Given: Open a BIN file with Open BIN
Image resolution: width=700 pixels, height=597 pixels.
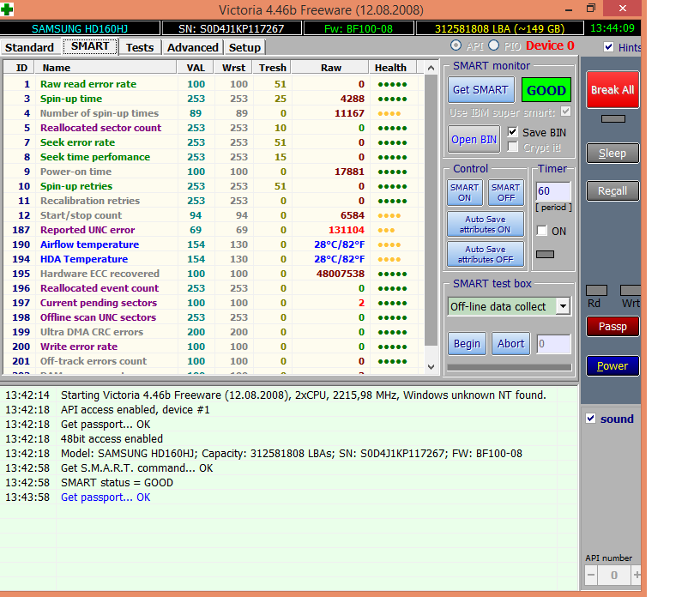Looking at the screenshot, I should [474, 140].
